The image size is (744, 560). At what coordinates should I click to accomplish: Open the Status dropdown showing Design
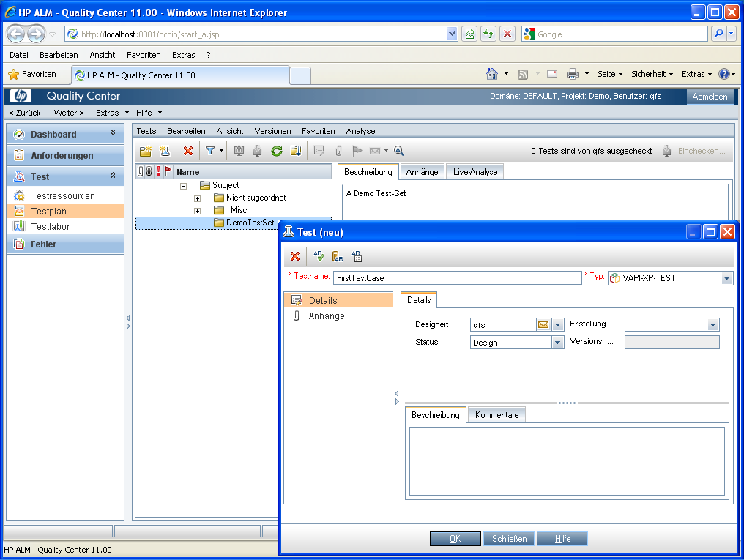558,343
